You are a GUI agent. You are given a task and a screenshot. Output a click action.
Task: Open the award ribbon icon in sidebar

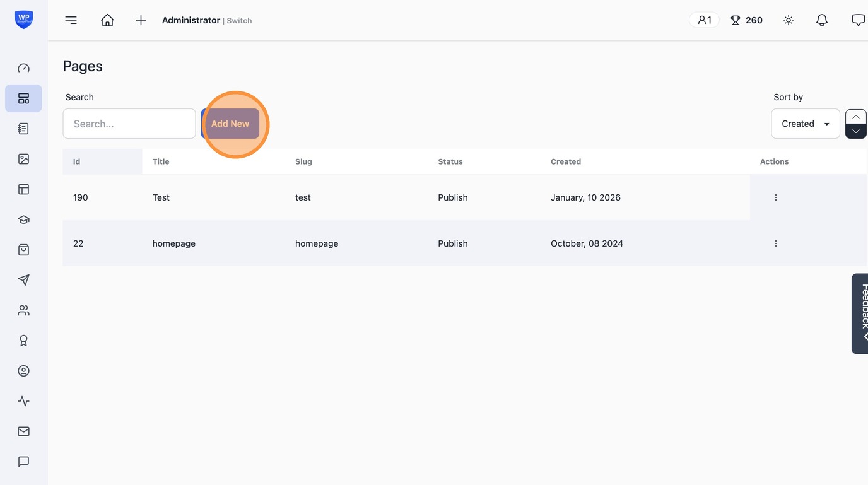(23, 341)
